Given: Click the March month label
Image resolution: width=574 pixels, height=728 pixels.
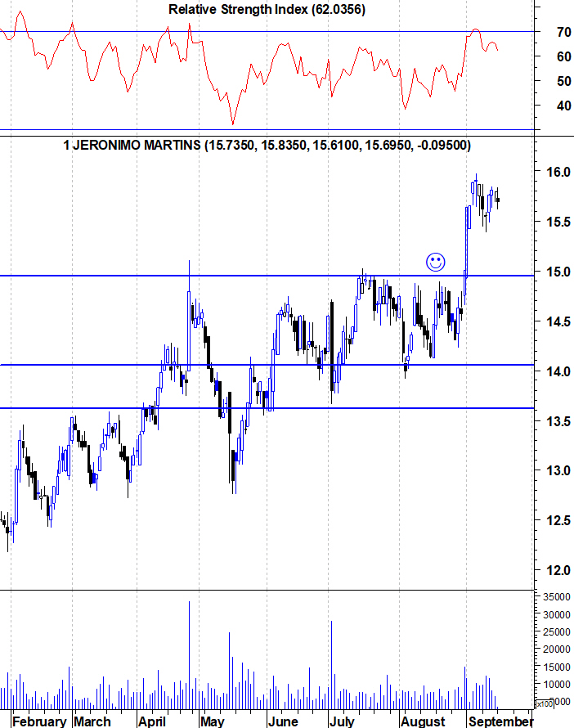Looking at the screenshot, I should click(x=92, y=721).
